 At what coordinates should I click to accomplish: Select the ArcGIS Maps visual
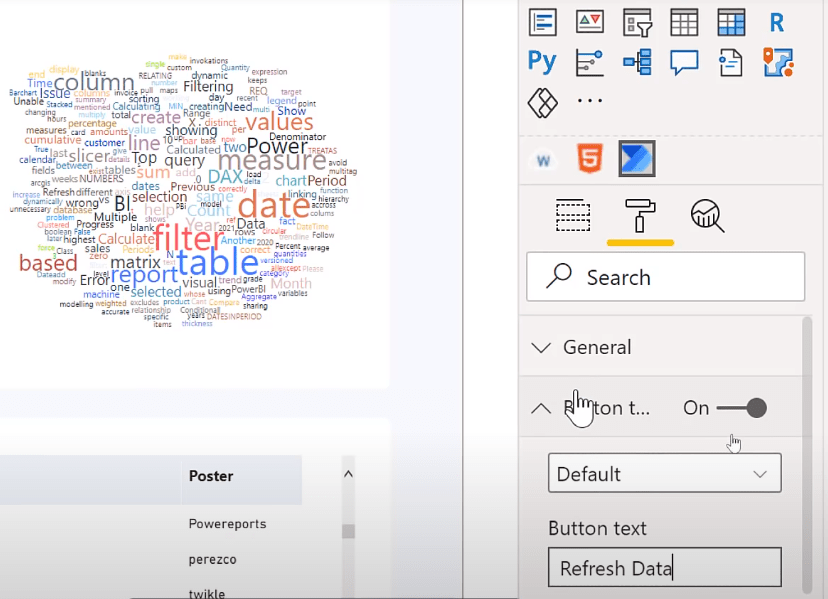(x=778, y=62)
